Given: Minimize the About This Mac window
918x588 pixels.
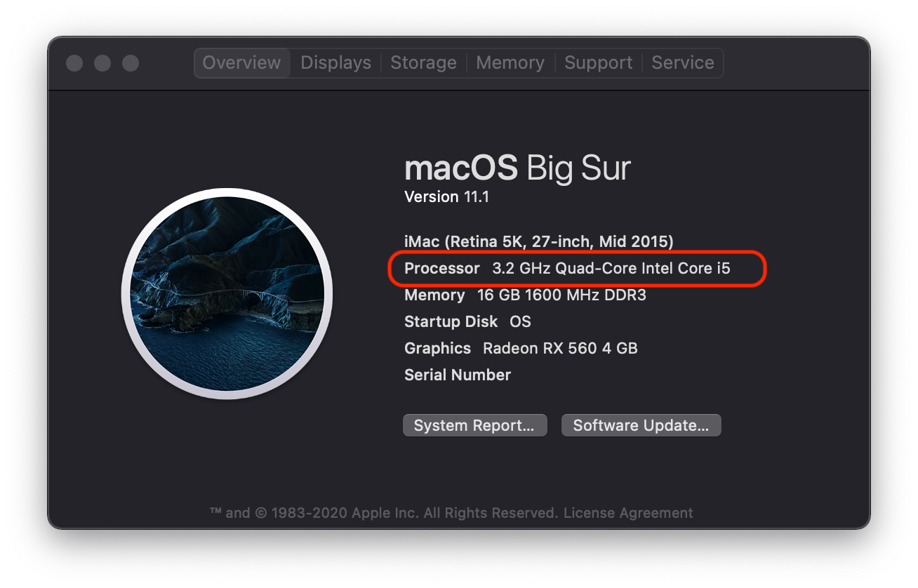Looking at the screenshot, I should point(102,62).
